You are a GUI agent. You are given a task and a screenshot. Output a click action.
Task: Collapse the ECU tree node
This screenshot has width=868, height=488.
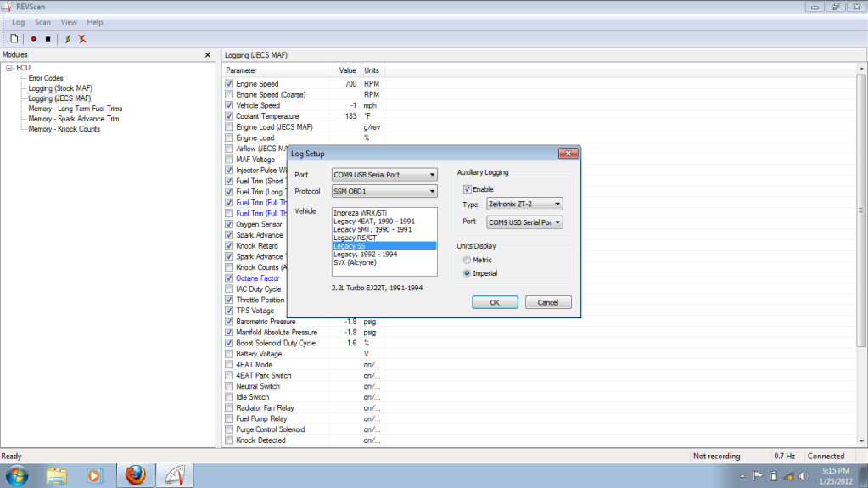tap(9, 68)
